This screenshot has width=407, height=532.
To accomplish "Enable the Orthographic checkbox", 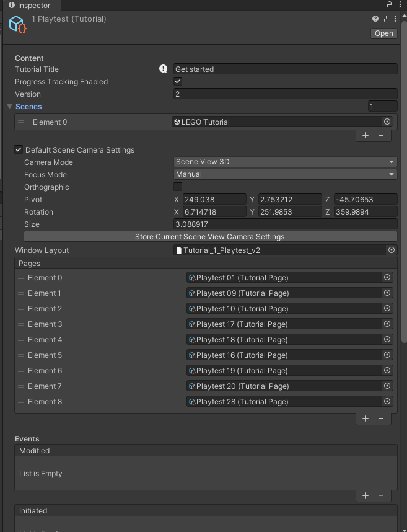I will (178, 187).
